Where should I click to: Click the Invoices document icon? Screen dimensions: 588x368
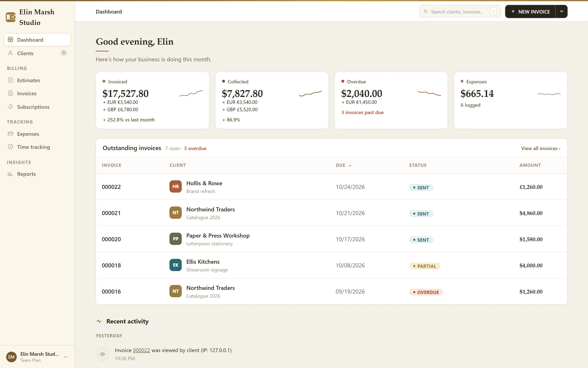click(x=10, y=93)
